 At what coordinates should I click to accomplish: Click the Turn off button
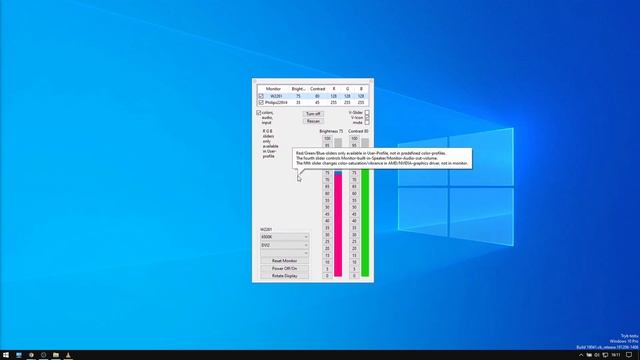pyautogui.click(x=313, y=114)
